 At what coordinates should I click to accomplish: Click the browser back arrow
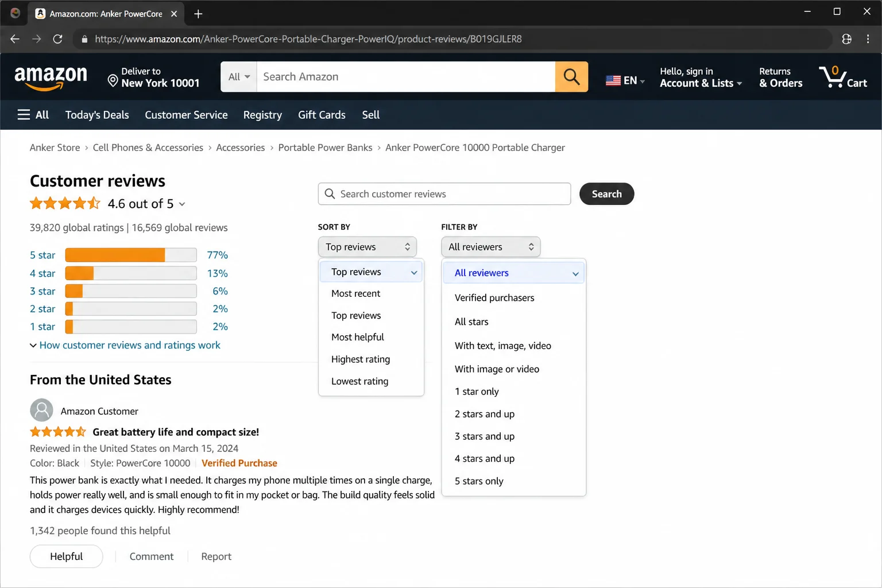pos(15,39)
